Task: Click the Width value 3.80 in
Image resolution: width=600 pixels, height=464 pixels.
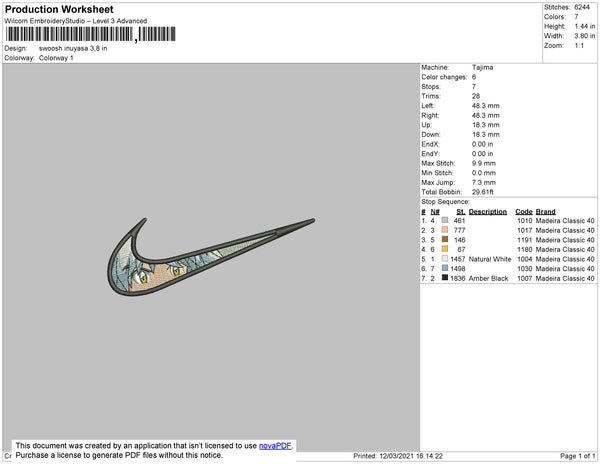Action: (585, 36)
